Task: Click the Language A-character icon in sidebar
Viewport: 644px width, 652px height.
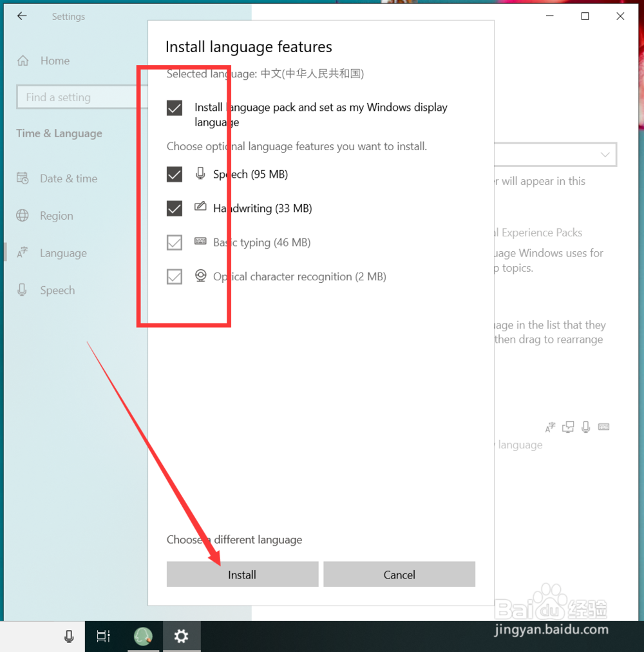Action: tap(23, 253)
